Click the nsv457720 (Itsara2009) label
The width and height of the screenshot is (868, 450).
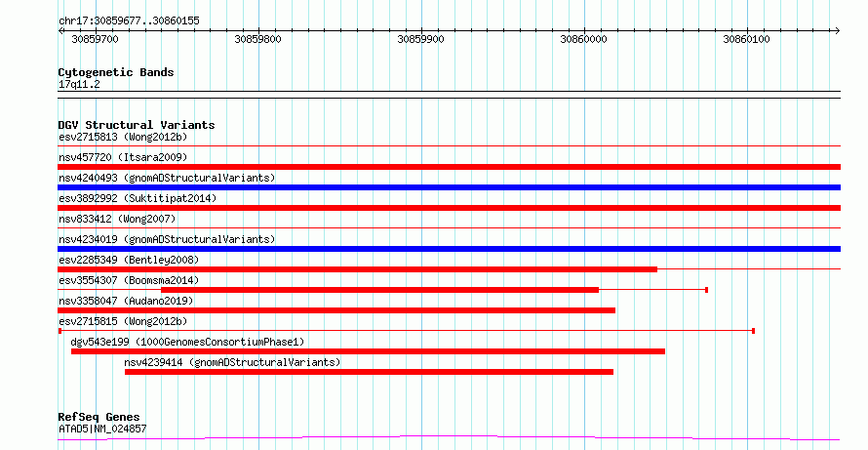pyautogui.click(x=123, y=157)
